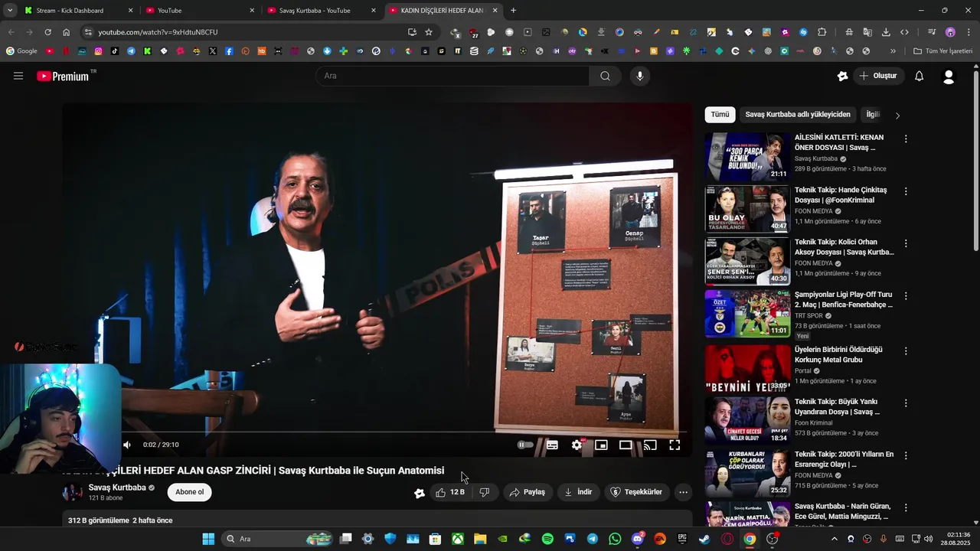Open Teknik Takip: Hande Çinkitaş Dosyası title

point(841,194)
